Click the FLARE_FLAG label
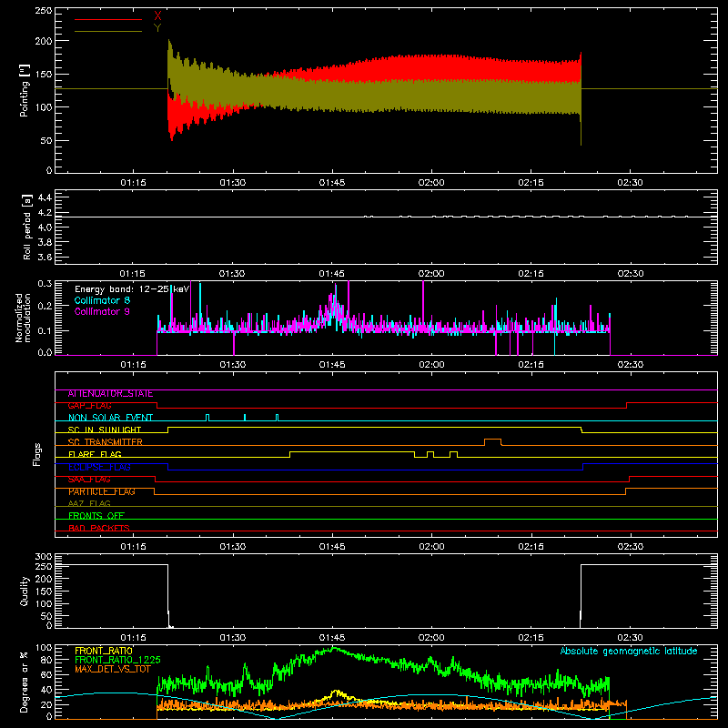The height and width of the screenshot is (728, 728). coord(95,454)
